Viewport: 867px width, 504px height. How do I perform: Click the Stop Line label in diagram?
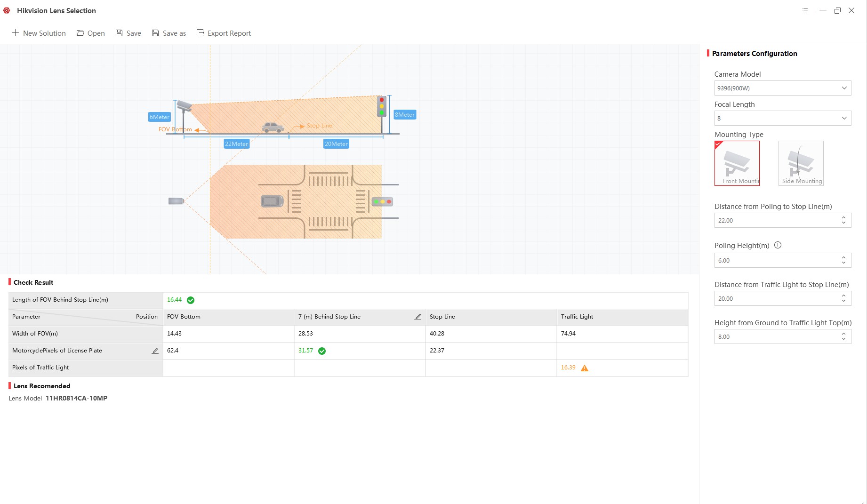[320, 126]
